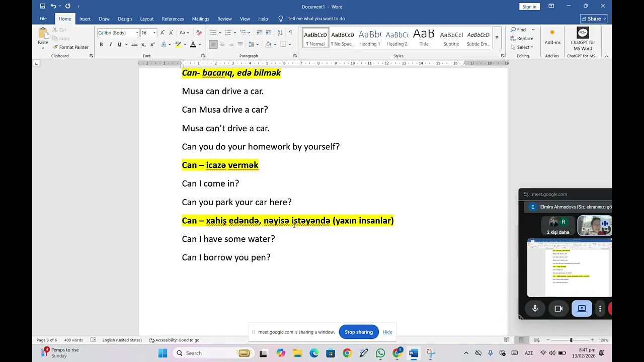Open line spacing dropdown
This screenshot has width=644, height=362.
259,44
